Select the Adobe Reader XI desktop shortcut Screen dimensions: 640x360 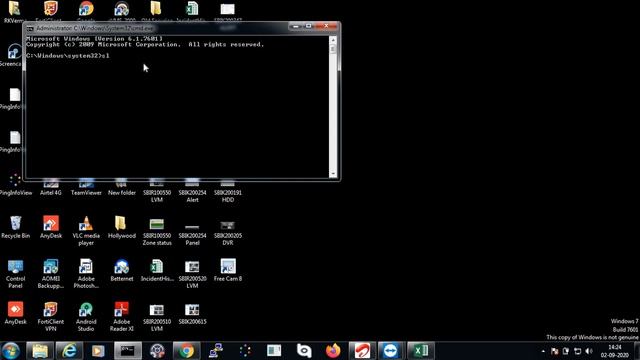click(x=122, y=317)
